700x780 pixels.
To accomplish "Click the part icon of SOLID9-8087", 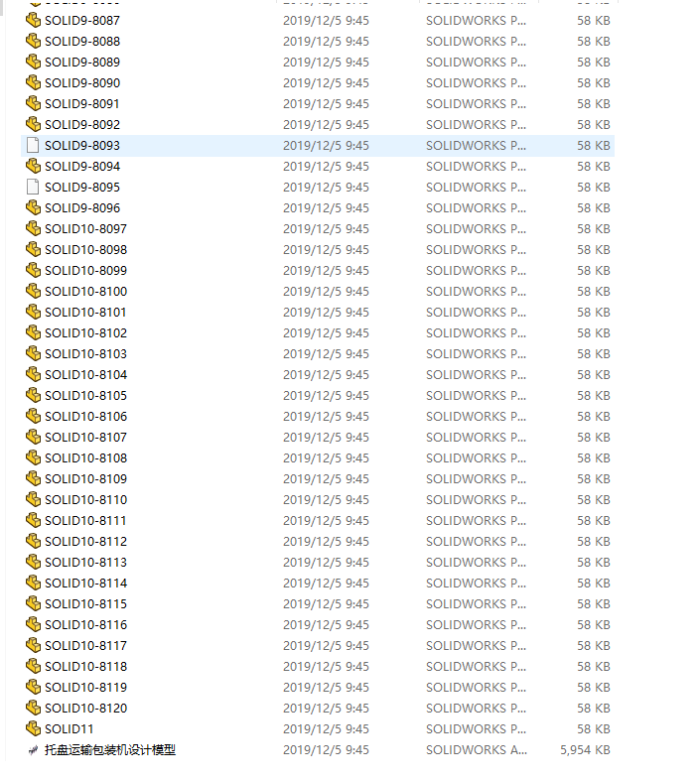I will [33, 21].
